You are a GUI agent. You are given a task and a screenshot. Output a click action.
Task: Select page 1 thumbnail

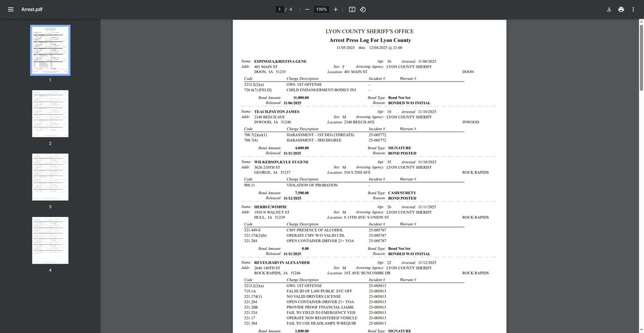pos(50,50)
